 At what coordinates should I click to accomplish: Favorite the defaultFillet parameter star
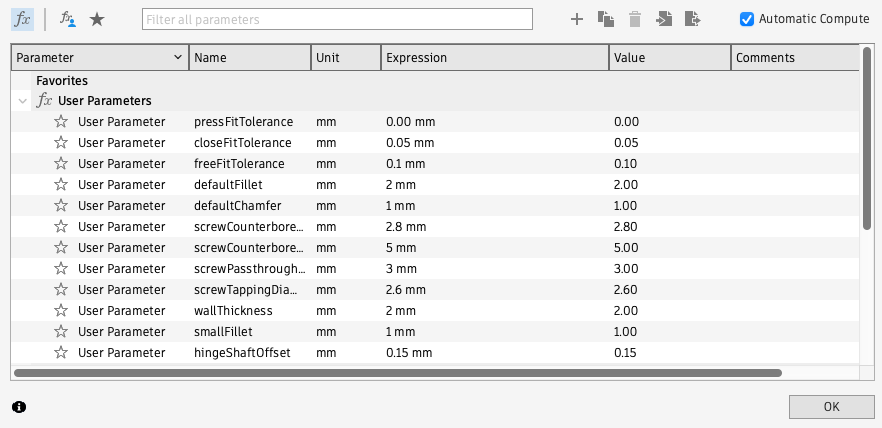[61, 184]
